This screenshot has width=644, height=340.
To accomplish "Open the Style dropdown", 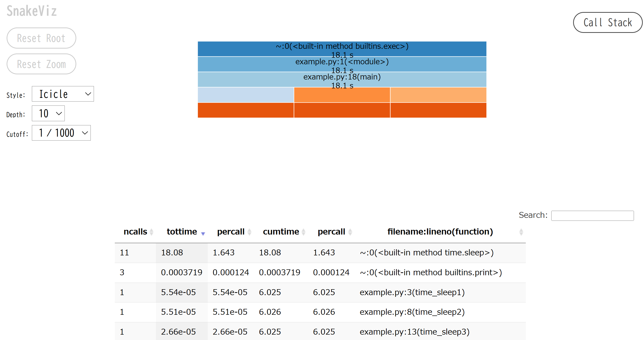I will pos(63,94).
